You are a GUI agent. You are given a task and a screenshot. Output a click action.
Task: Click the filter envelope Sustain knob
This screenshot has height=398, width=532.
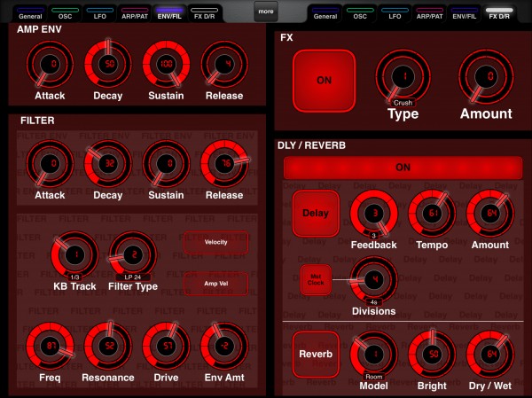(167, 163)
